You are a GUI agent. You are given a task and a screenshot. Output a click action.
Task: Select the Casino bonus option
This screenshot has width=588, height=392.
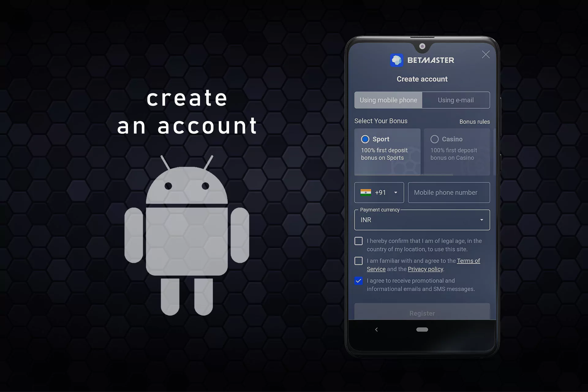click(434, 139)
